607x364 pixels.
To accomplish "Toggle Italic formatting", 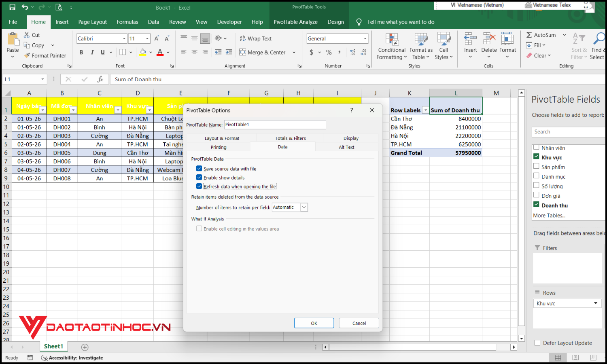I will pyautogui.click(x=92, y=52).
